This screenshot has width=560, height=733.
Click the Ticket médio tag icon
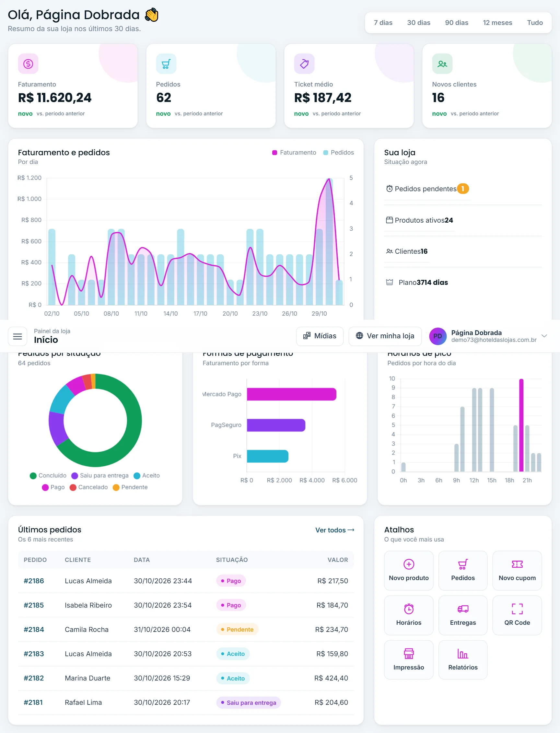pos(304,64)
